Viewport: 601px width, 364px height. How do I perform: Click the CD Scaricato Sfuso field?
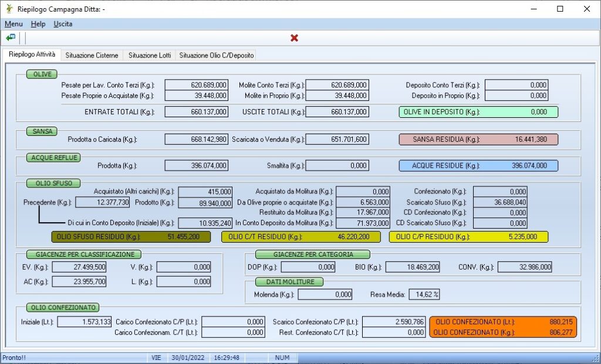pyautogui.click(x=500, y=223)
